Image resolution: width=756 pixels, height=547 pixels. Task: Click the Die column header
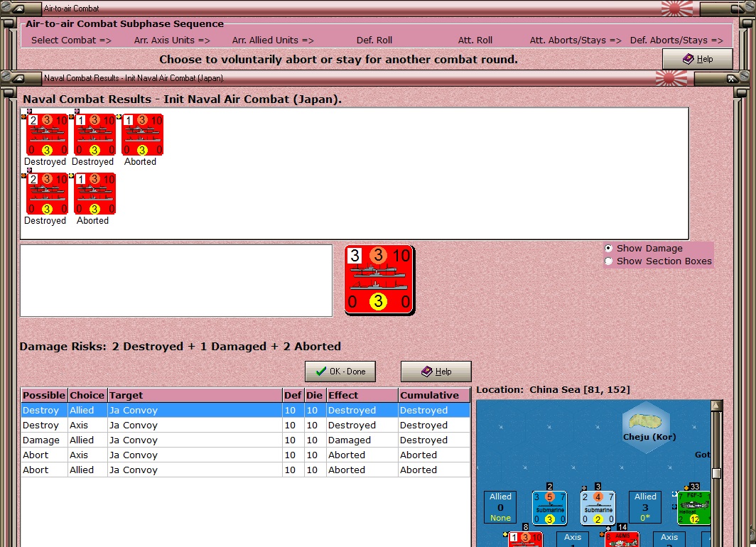[315, 395]
